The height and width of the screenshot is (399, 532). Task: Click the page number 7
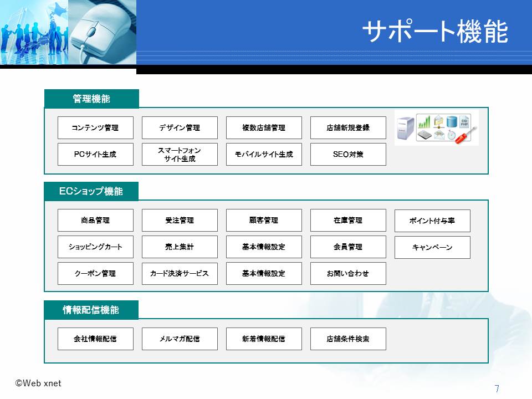tap(497, 388)
